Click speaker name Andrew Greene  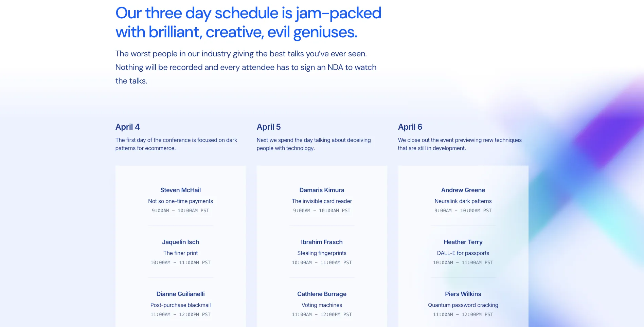463,190
